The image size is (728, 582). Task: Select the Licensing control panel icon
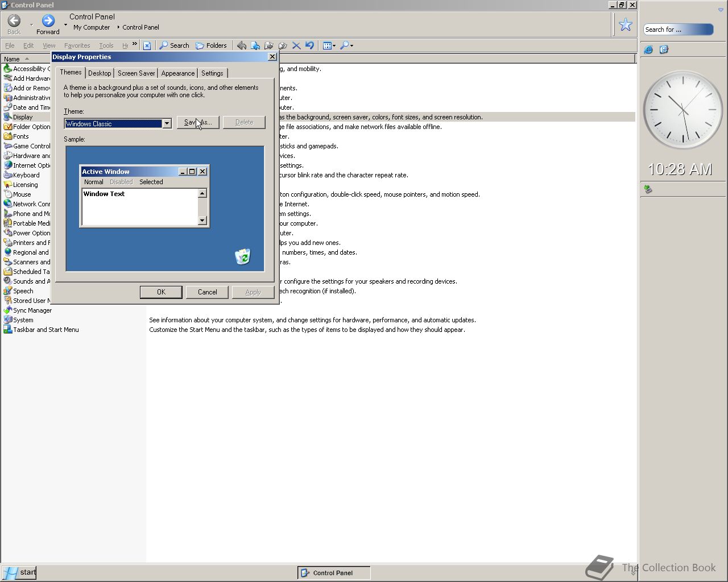pos(8,185)
